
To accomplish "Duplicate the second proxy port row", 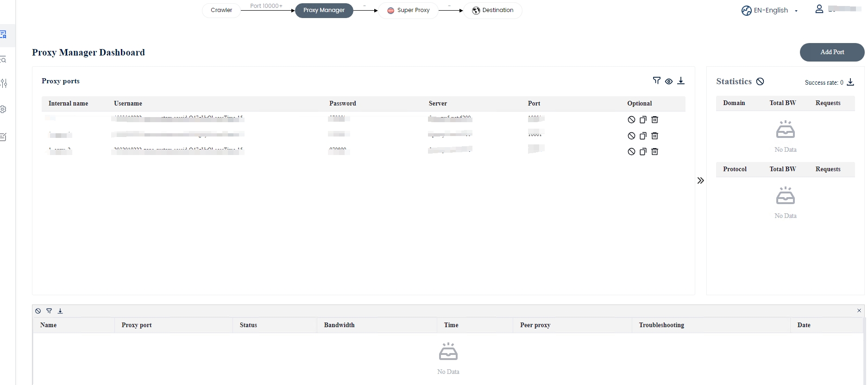I will pyautogui.click(x=643, y=136).
